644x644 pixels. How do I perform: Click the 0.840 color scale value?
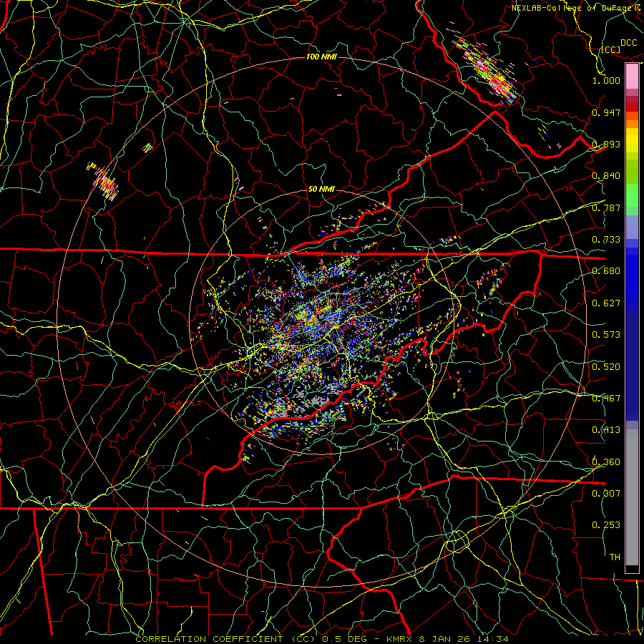click(x=606, y=176)
